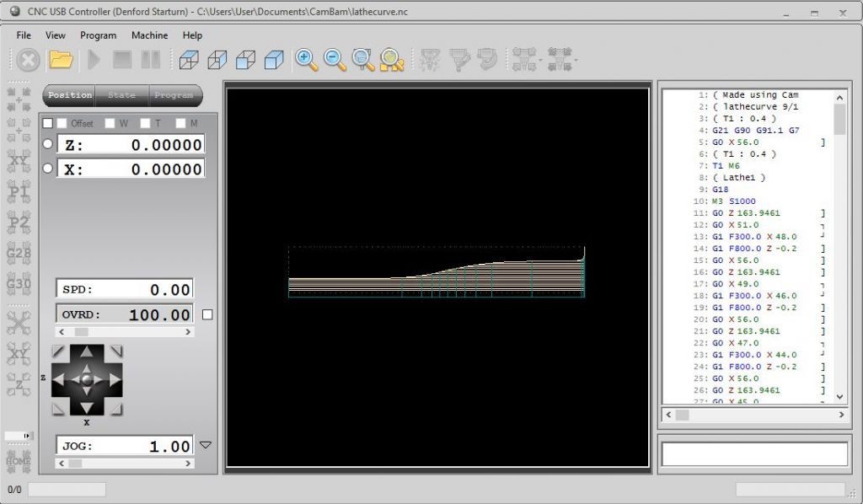
Task: Click the sidebar X-cross arrows icon
Action: tap(19, 323)
